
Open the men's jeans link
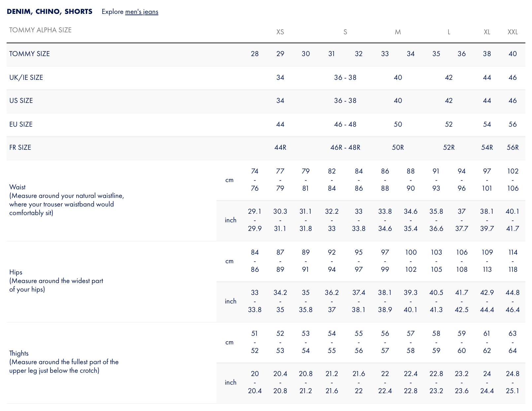(x=142, y=12)
